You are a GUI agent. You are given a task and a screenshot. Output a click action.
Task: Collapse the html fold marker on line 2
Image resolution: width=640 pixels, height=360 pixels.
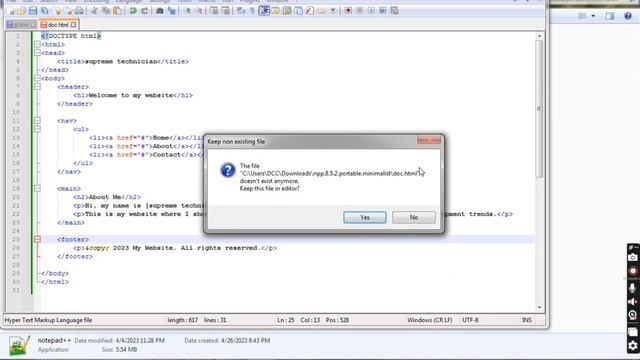pos(37,44)
